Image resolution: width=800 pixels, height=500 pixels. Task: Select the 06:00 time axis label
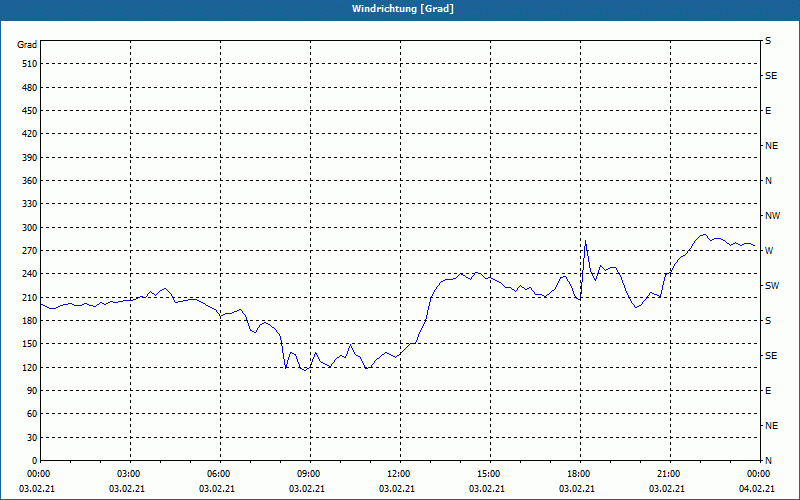(217, 474)
